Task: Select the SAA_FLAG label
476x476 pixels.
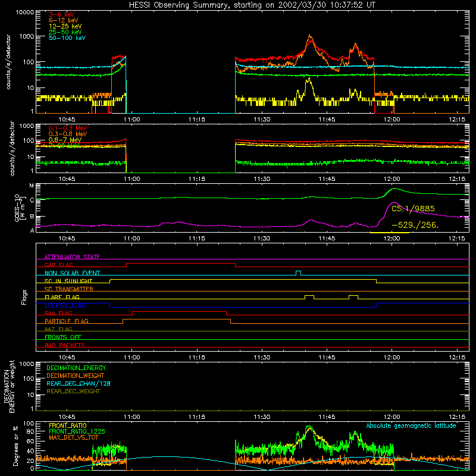Action: [58, 314]
